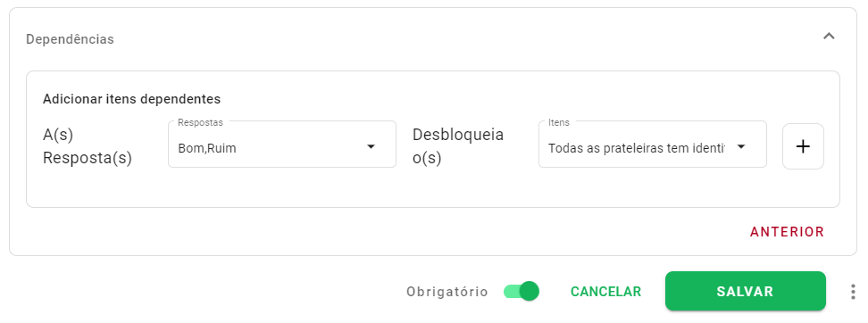Click the 'Adicionar itens dependentes' heading
The width and height of the screenshot is (868, 323).
coord(132,99)
